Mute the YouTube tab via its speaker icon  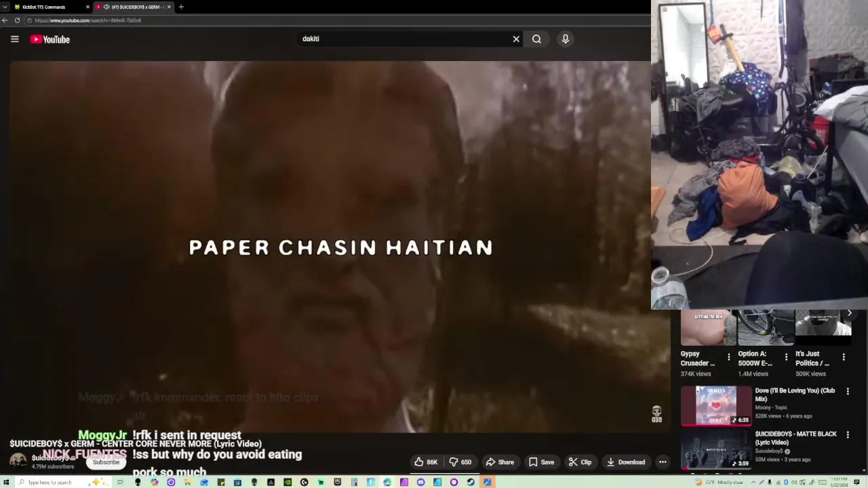point(106,7)
